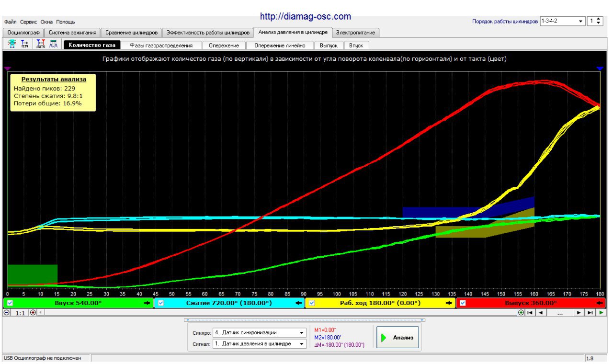Reset zoom with the 1:1 button
This screenshot has width=613, height=364.
click(20, 313)
